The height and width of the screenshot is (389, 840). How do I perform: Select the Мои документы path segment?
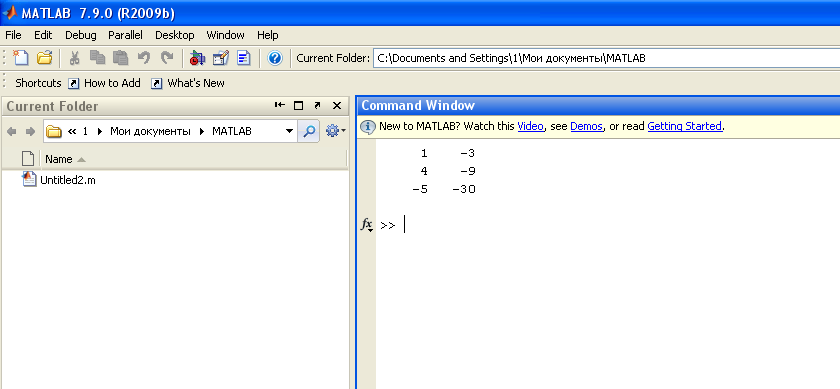(x=150, y=131)
